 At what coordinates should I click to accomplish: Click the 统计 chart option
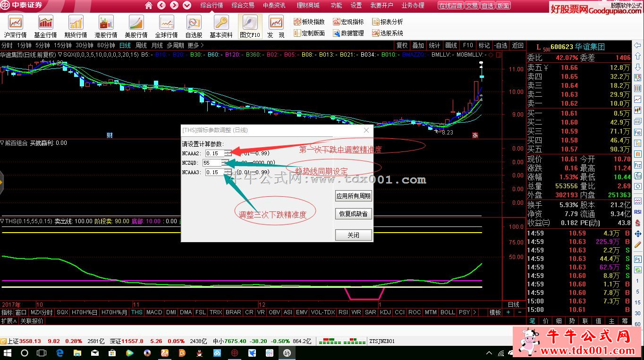pyautogui.click(x=434, y=45)
